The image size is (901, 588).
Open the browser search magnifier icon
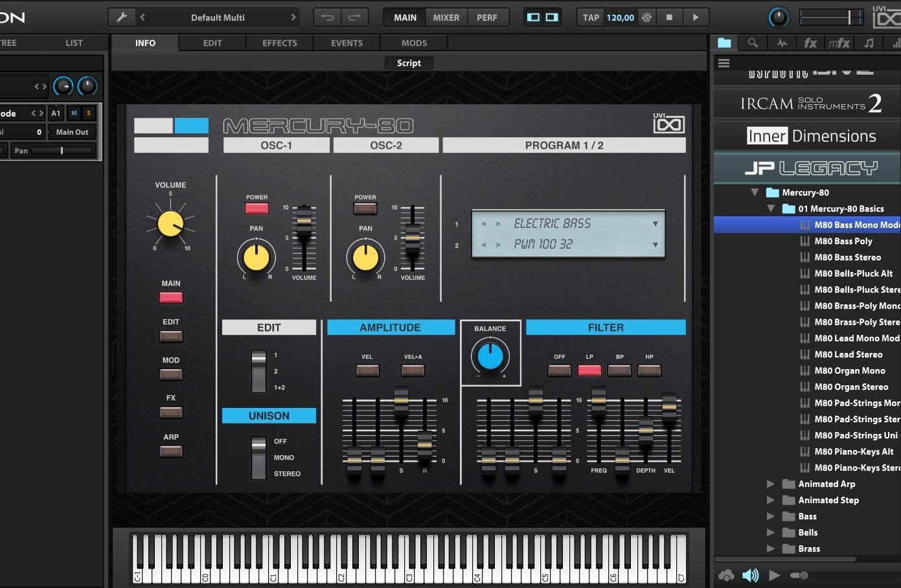point(753,43)
